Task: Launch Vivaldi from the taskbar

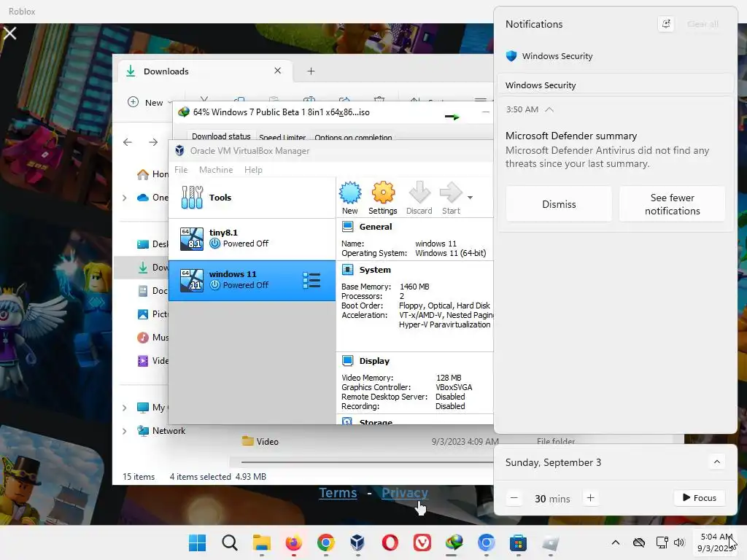Action: 422,542
